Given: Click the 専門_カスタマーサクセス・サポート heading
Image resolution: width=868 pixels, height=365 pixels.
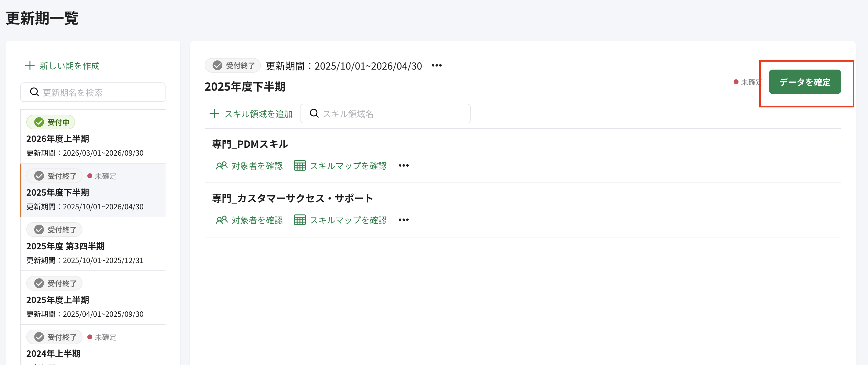Looking at the screenshot, I should [x=292, y=198].
